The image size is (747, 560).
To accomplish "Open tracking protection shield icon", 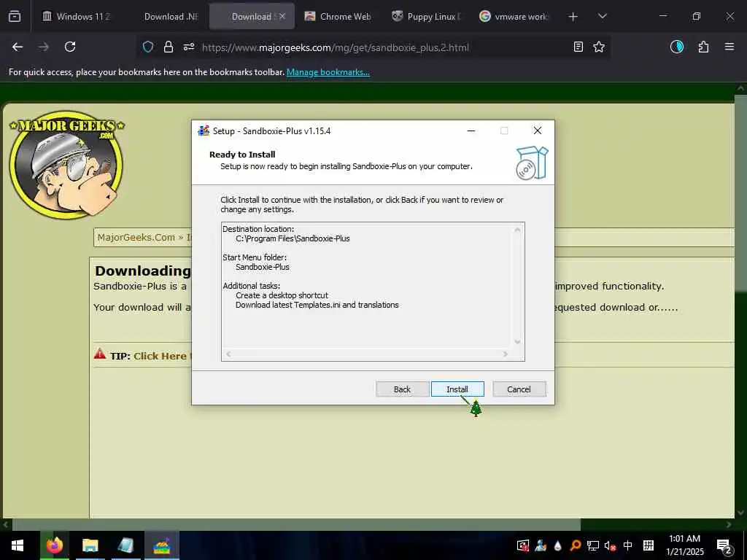I will tap(148, 47).
